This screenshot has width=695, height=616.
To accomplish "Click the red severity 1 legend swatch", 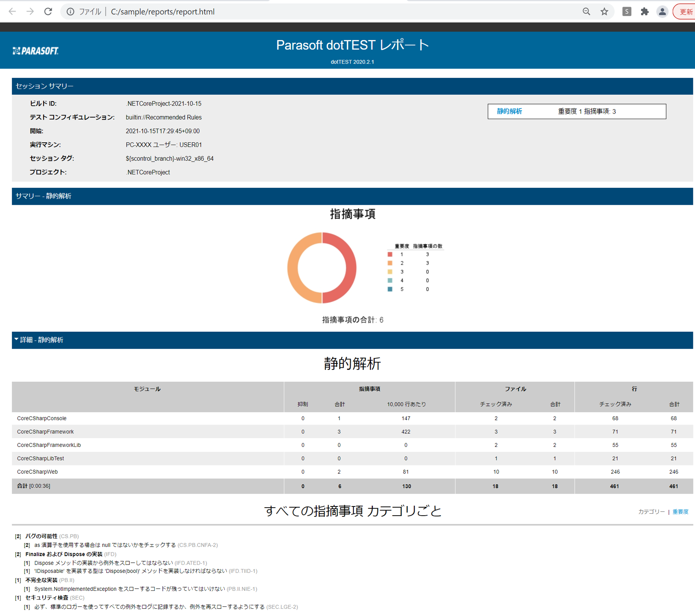I will tap(390, 254).
